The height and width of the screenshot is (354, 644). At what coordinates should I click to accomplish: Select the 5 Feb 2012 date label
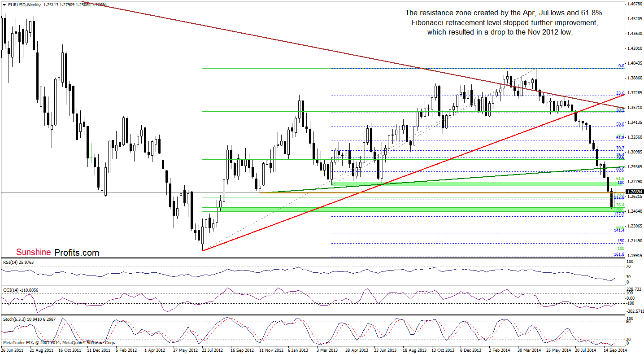[x=127, y=350]
